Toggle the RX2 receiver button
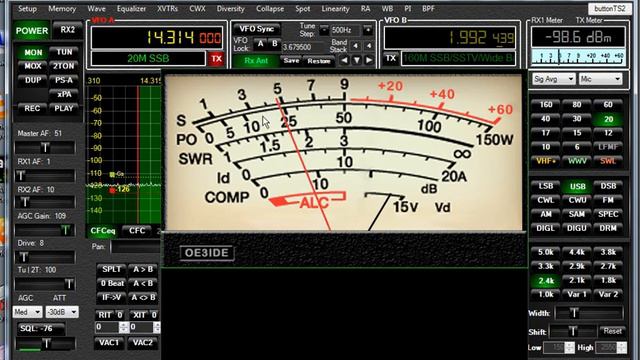 click(68, 30)
